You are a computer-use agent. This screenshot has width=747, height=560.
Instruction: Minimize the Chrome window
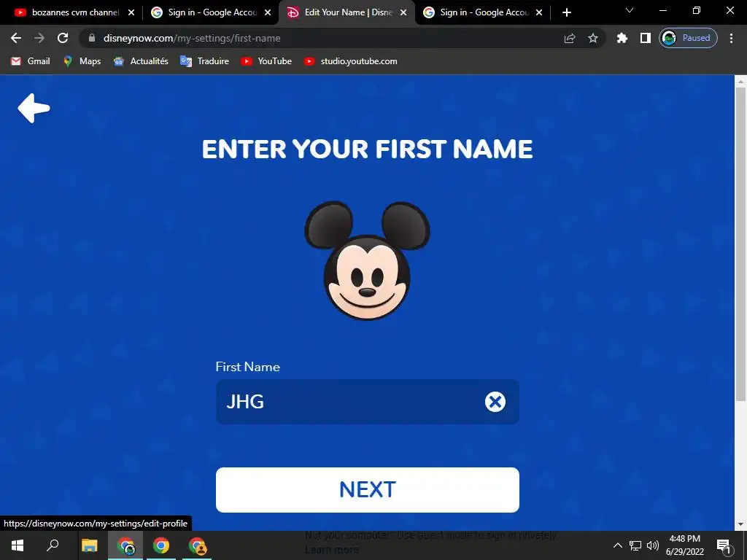[x=662, y=10]
